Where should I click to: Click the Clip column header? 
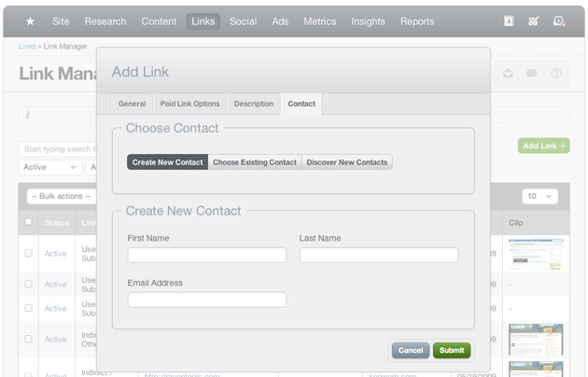click(516, 223)
